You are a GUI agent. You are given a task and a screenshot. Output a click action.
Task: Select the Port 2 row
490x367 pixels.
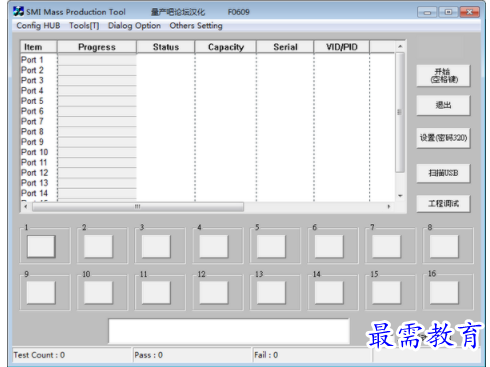[x=208, y=70]
